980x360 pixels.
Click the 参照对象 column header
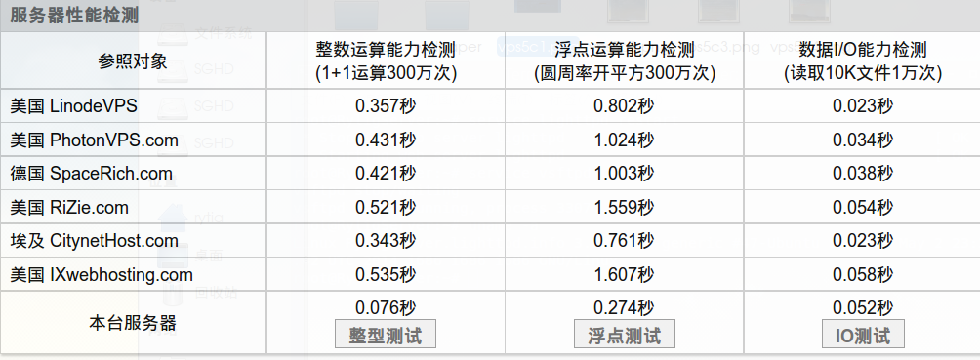point(133,60)
